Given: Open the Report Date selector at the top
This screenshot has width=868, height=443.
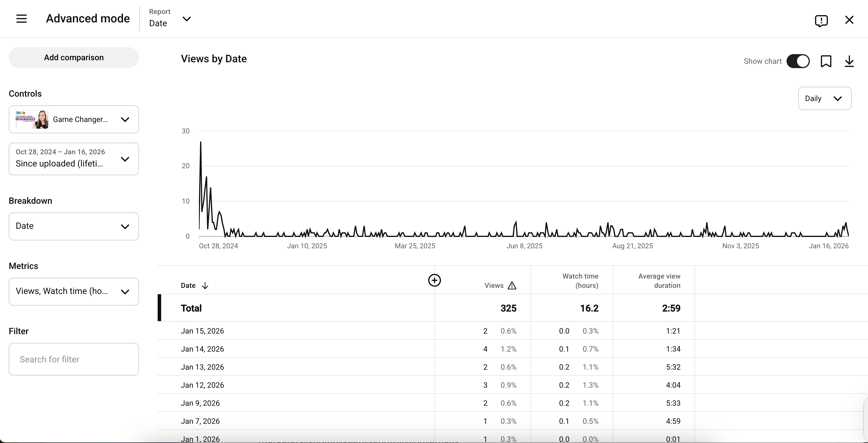Looking at the screenshot, I should [170, 19].
